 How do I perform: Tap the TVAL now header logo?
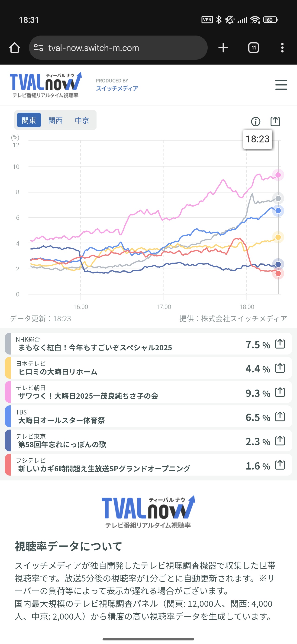point(46,85)
